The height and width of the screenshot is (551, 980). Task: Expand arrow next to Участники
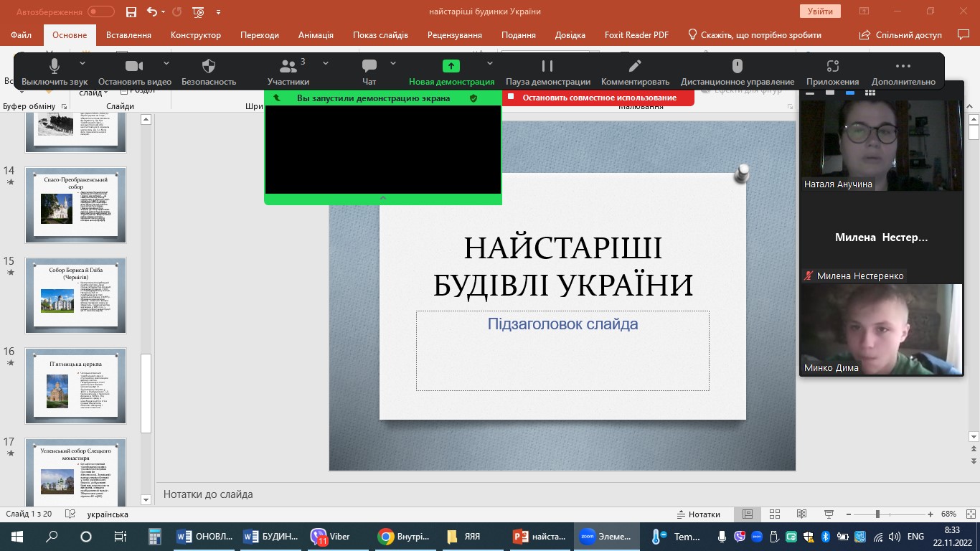[326, 63]
